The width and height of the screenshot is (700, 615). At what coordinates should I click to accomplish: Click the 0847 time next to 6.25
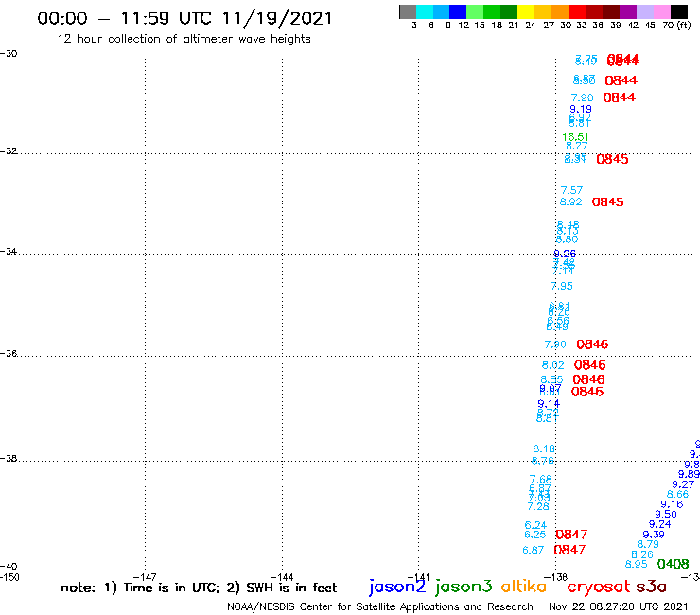pyautogui.click(x=571, y=535)
